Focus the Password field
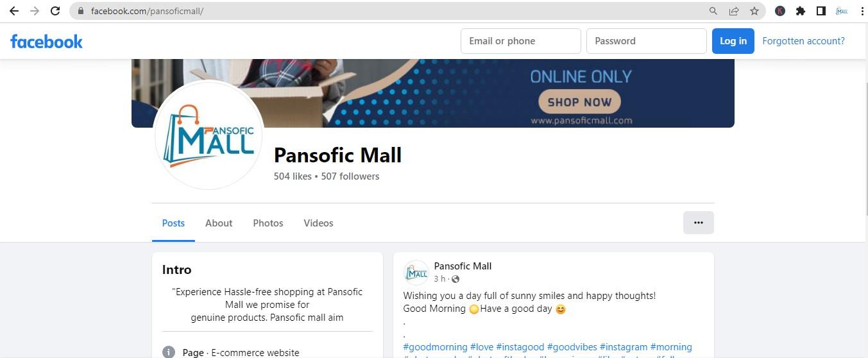The image size is (868, 358). click(647, 41)
